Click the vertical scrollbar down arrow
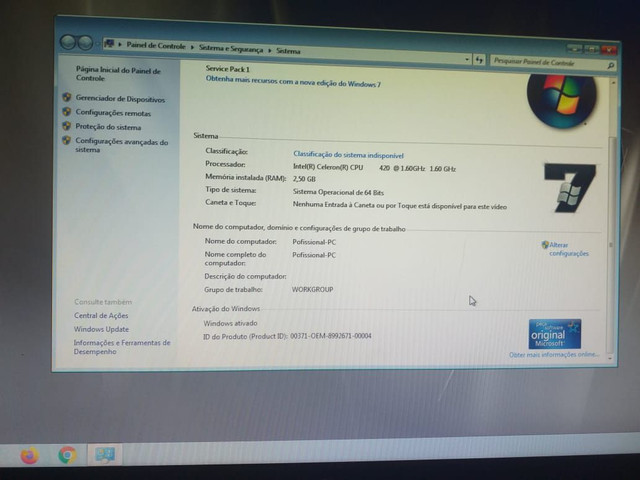This screenshot has height=480, width=640. click(610, 358)
